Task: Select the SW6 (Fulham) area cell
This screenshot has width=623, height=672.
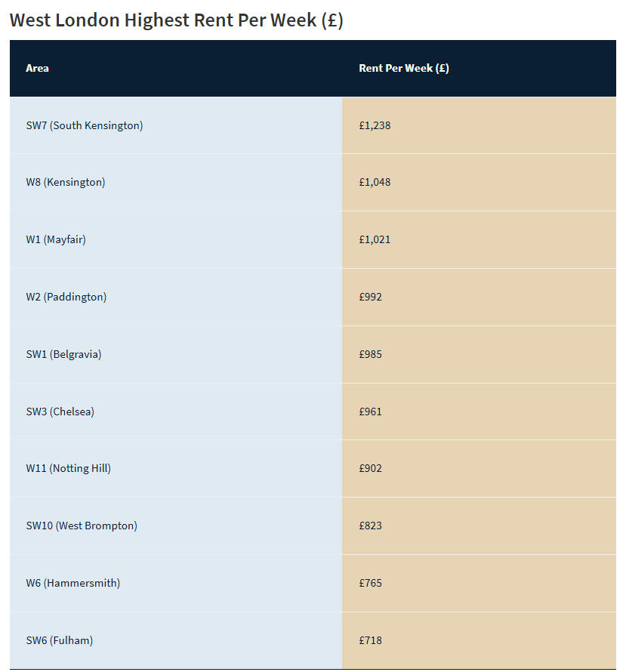Action: (x=176, y=640)
